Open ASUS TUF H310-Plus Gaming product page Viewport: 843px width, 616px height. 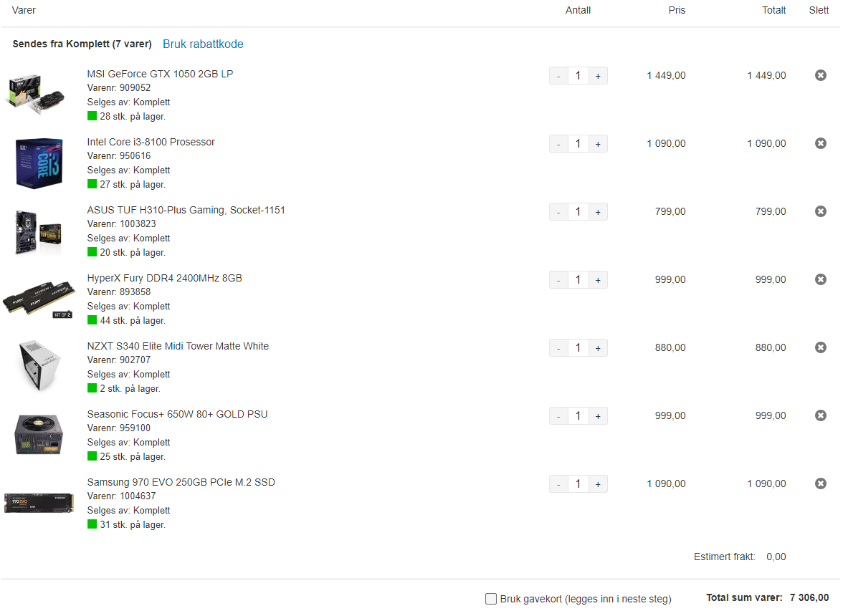186,210
